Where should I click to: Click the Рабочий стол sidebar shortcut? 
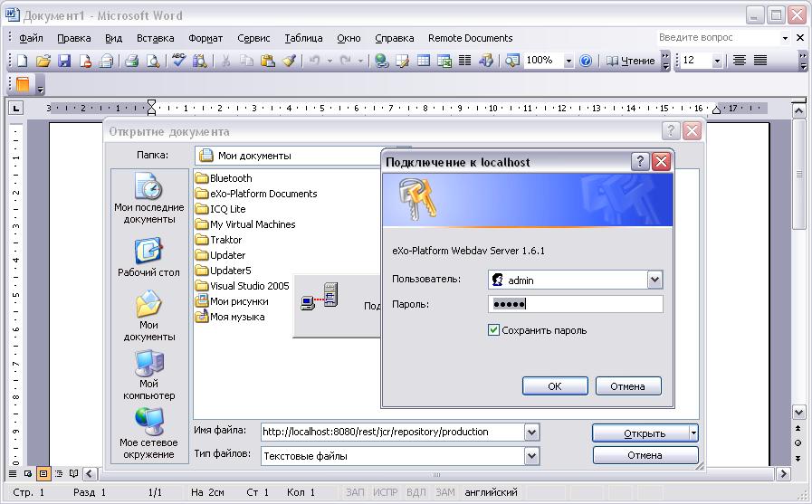[x=148, y=257]
